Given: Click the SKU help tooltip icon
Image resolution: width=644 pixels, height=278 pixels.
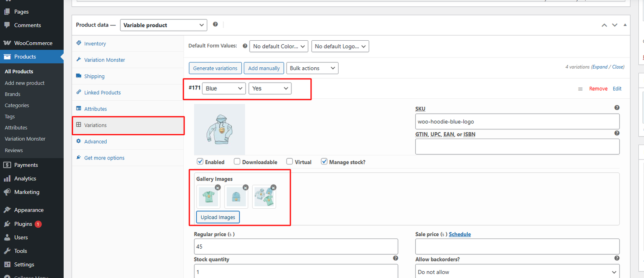Looking at the screenshot, I should 617,108.
